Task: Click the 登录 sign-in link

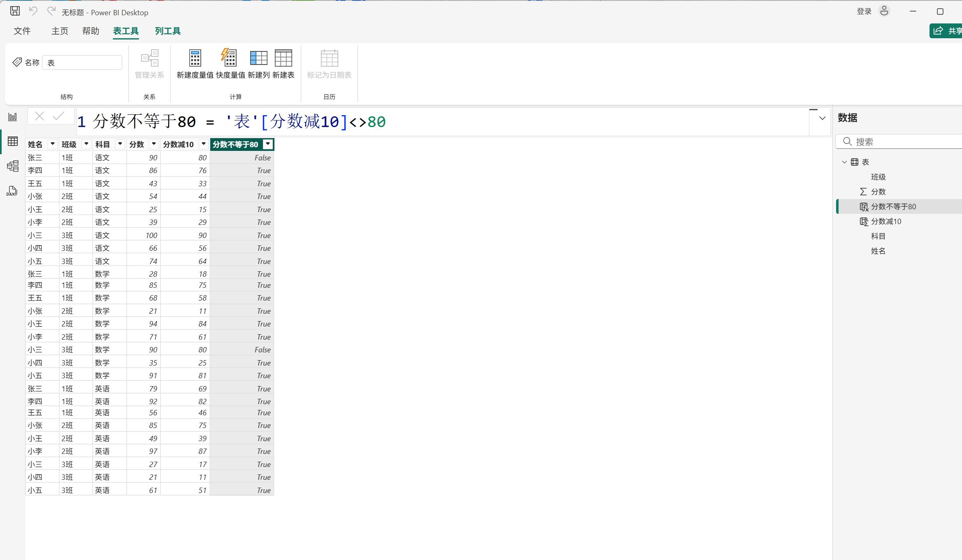Action: tap(864, 12)
